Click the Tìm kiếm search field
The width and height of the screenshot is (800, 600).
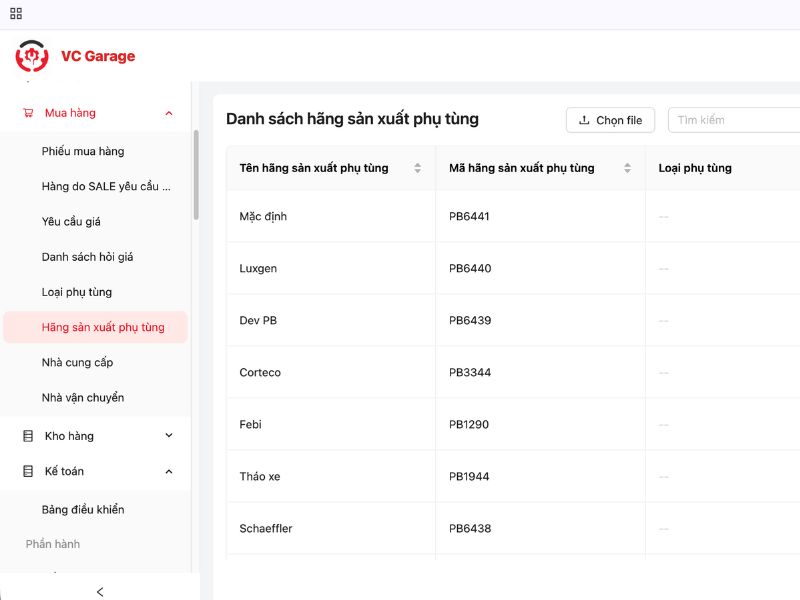735,120
